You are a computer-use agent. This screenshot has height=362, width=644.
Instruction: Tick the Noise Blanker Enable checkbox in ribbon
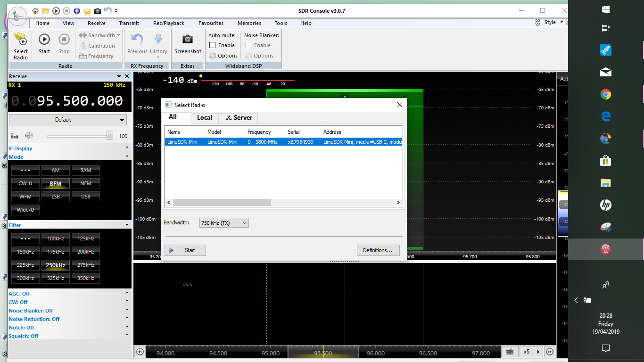(248, 45)
